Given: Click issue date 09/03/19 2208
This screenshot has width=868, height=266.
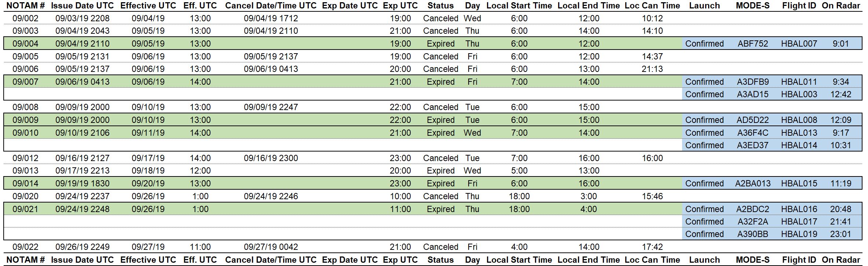Looking at the screenshot, I should click(x=83, y=18).
